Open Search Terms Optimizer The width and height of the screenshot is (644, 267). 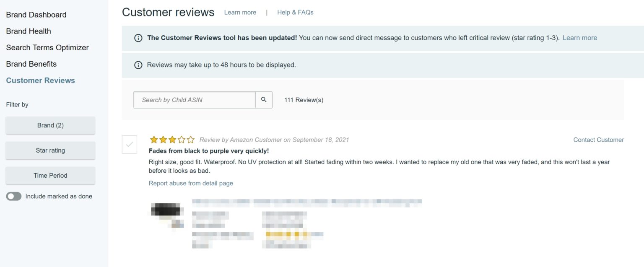pos(47,47)
